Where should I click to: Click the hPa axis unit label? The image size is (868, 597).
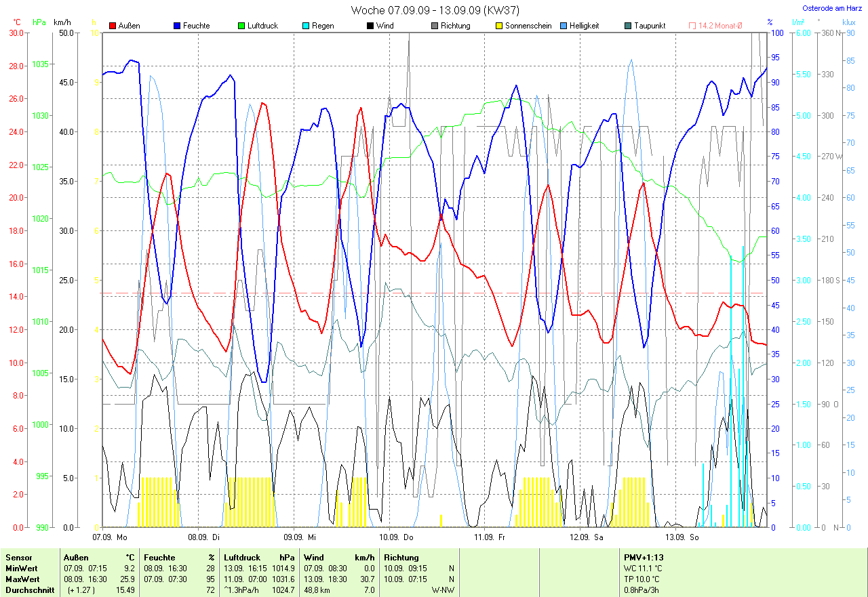(39, 22)
